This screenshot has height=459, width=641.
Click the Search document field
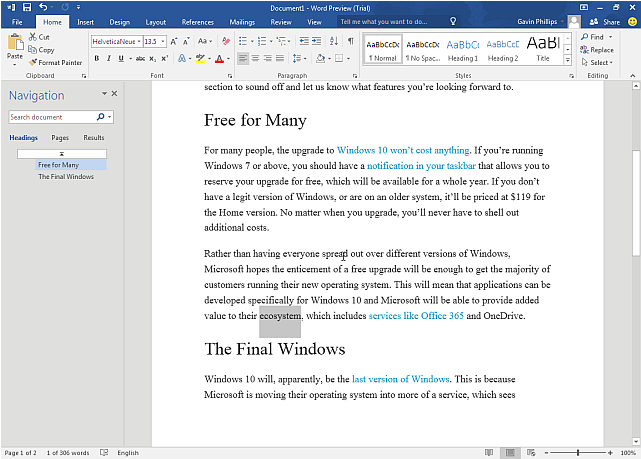[x=53, y=117]
